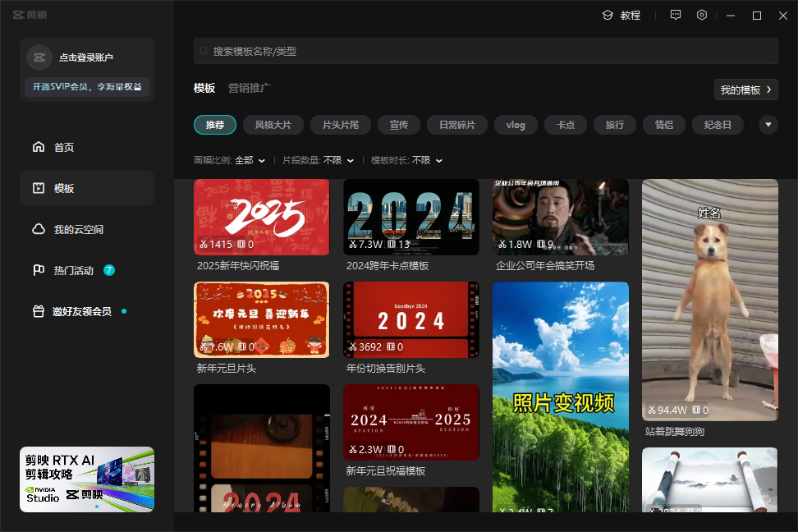Image resolution: width=798 pixels, height=532 pixels.
Task: Open the 年份切换告别片头 thumbnail
Action: pos(411,319)
